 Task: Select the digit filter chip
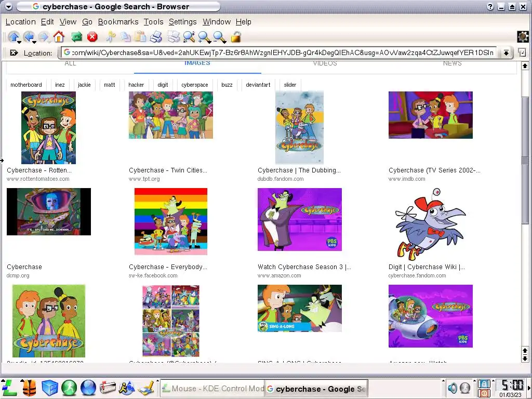[x=163, y=85]
